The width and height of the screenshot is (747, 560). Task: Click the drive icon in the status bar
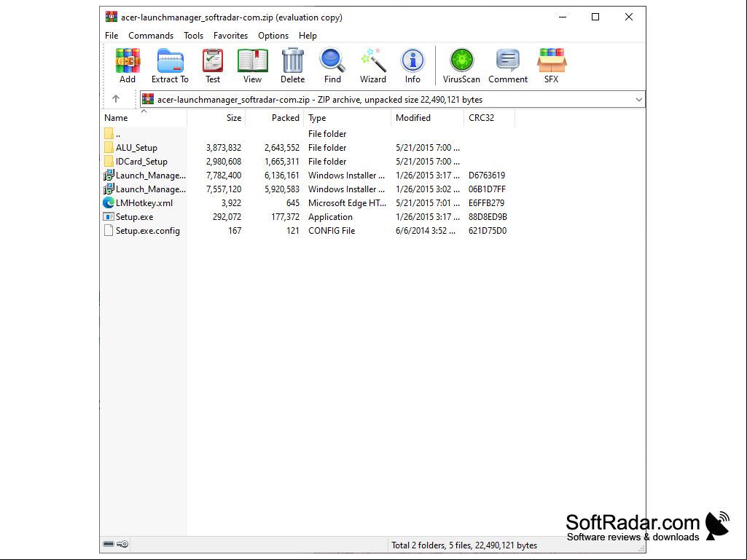click(109, 544)
